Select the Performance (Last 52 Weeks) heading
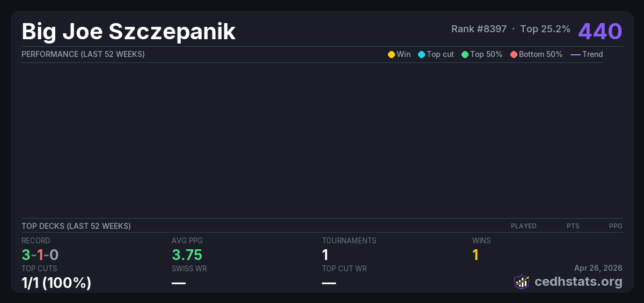644x303 pixels. pyautogui.click(x=83, y=54)
